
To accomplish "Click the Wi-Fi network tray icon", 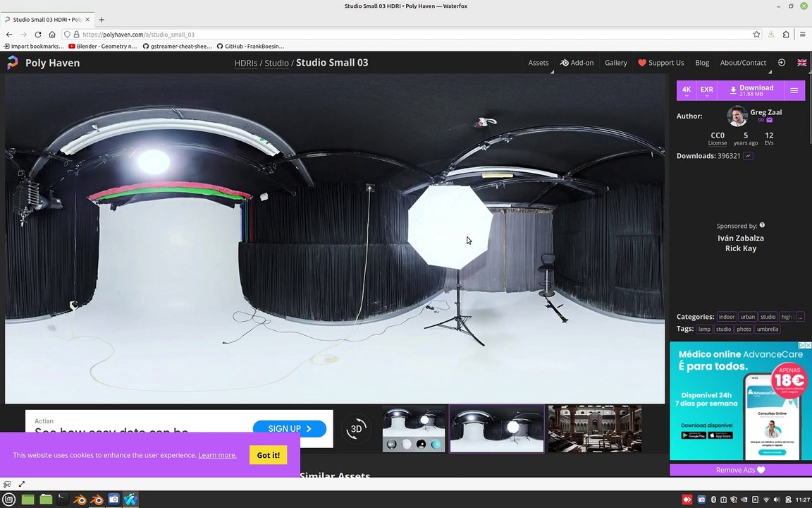I will coord(766,500).
